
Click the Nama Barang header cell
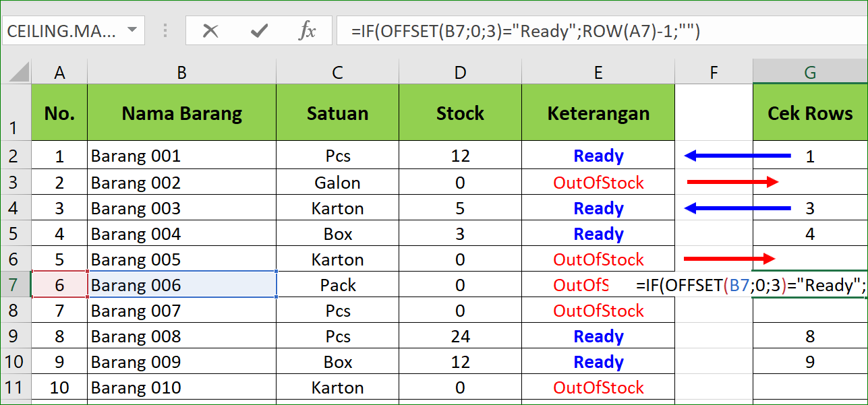[x=181, y=113]
